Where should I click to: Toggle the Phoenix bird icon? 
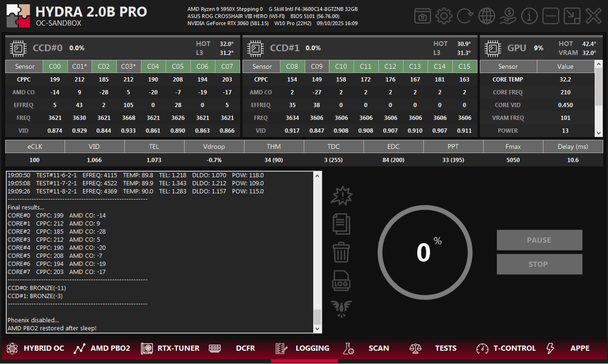click(x=341, y=308)
